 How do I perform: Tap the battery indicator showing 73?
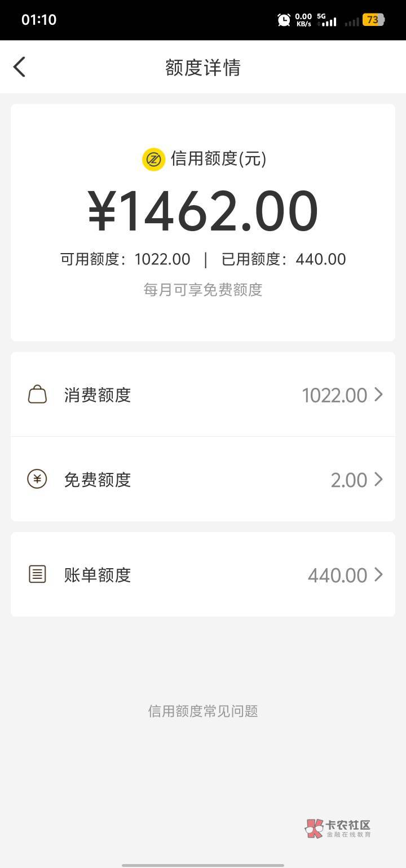pyautogui.click(x=373, y=20)
